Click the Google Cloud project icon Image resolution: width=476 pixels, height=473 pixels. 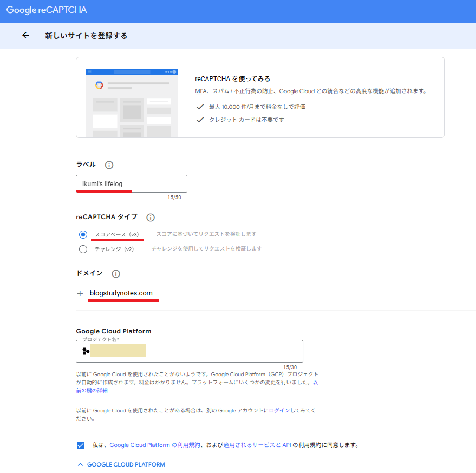(86, 351)
